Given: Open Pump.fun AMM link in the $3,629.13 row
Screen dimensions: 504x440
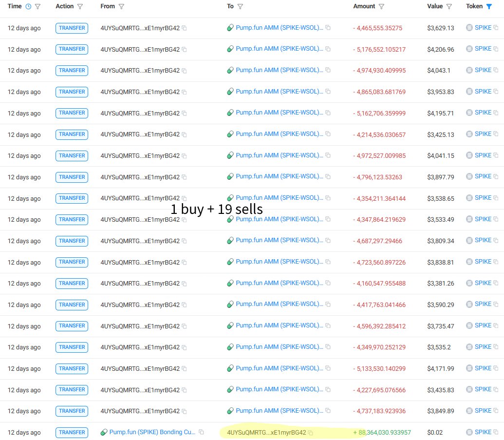Looking at the screenshot, I should (x=280, y=28).
